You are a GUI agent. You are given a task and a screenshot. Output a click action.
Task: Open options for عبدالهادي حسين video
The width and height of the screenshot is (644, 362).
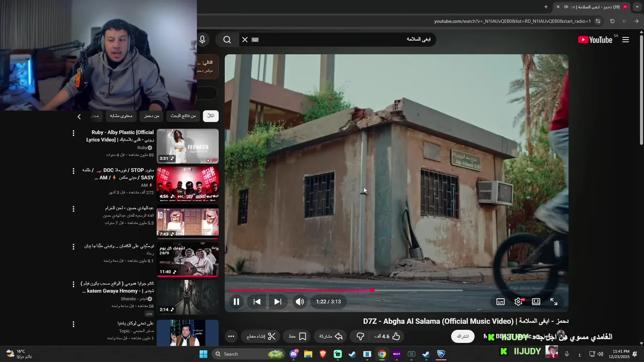[73, 209]
